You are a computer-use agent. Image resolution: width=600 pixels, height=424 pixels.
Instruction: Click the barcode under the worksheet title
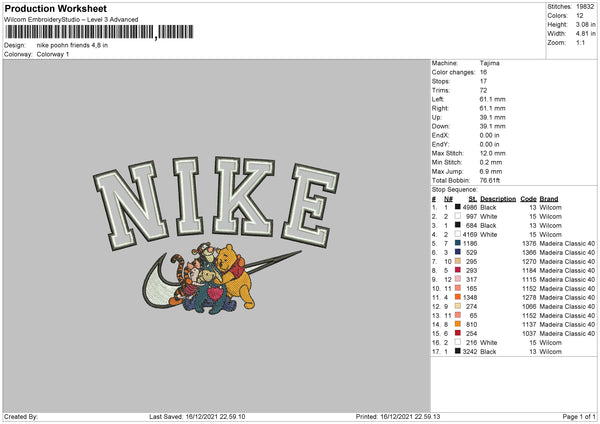(99, 32)
